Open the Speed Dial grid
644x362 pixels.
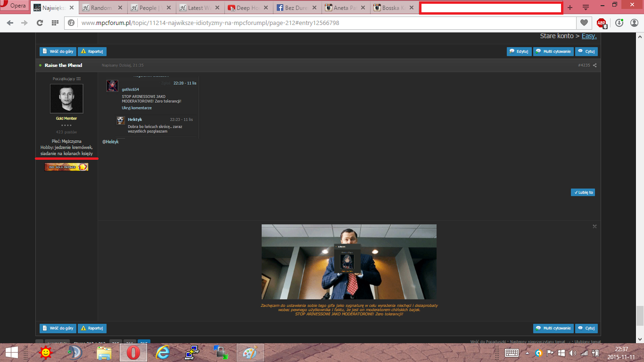coord(55,23)
